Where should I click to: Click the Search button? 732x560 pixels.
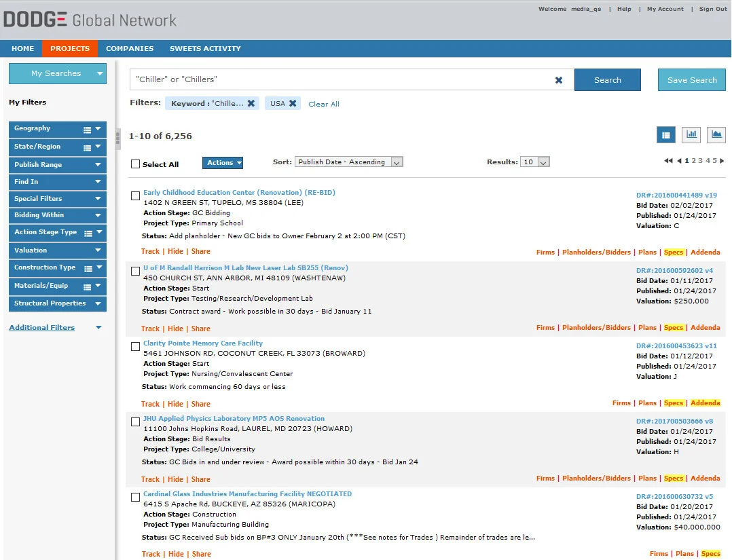(x=607, y=80)
